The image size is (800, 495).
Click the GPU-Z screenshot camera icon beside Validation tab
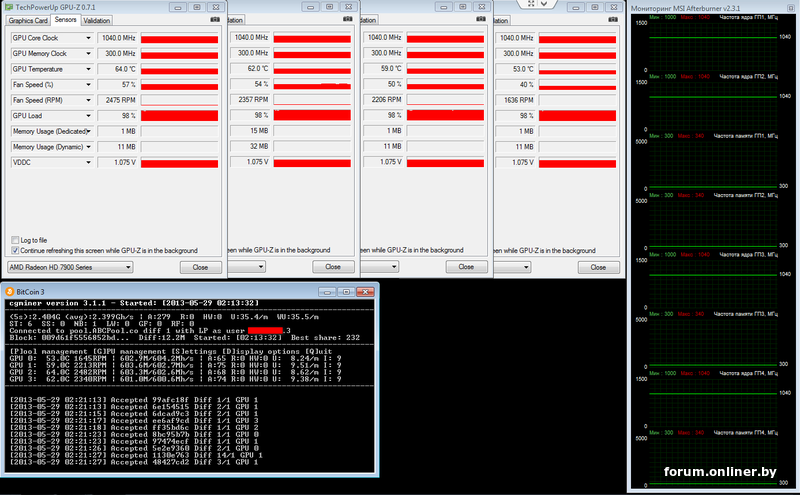point(215,19)
